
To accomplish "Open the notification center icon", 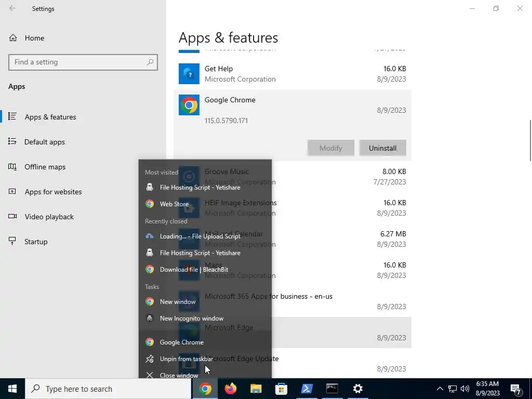I will [x=516, y=389].
